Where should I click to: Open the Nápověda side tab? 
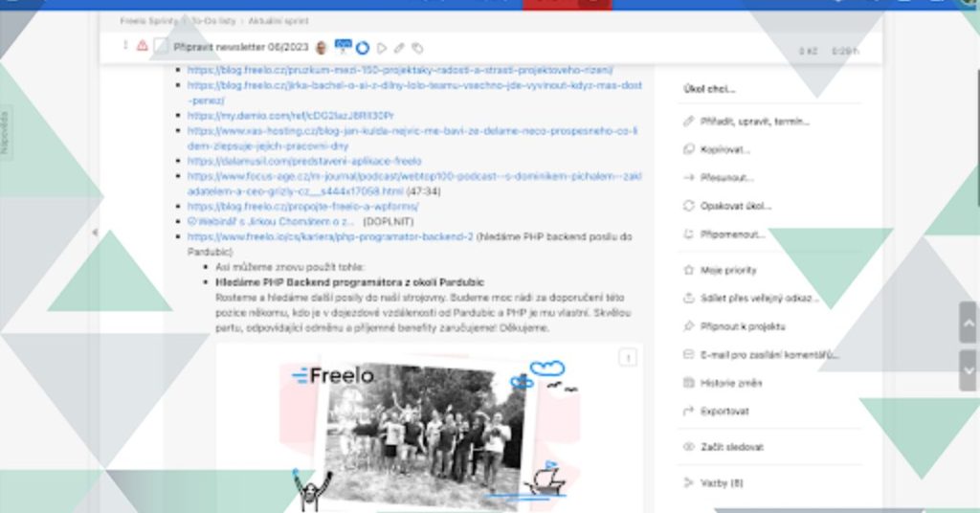pos(5,132)
